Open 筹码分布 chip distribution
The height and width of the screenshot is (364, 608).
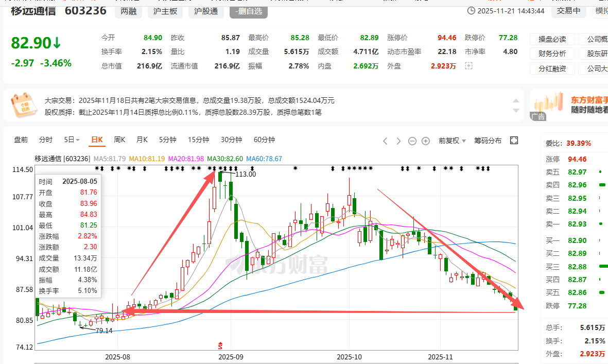click(x=488, y=141)
